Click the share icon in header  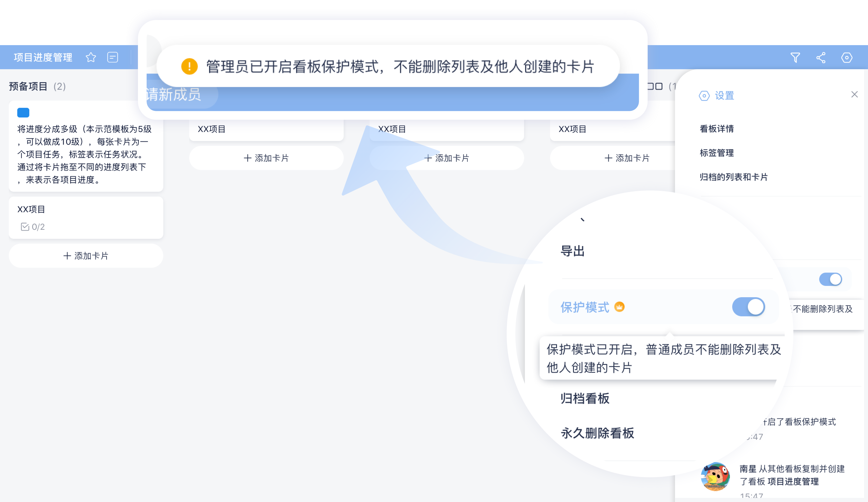coord(821,57)
